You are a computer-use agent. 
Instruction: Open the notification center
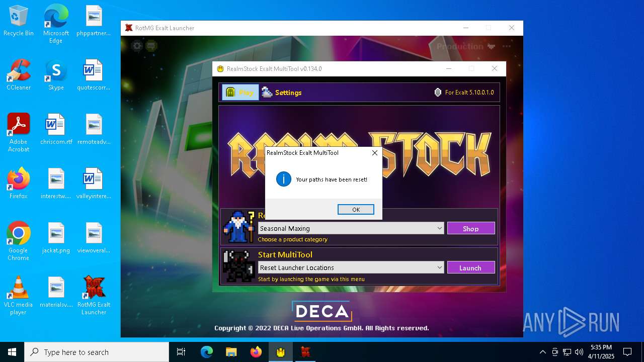pos(627,352)
